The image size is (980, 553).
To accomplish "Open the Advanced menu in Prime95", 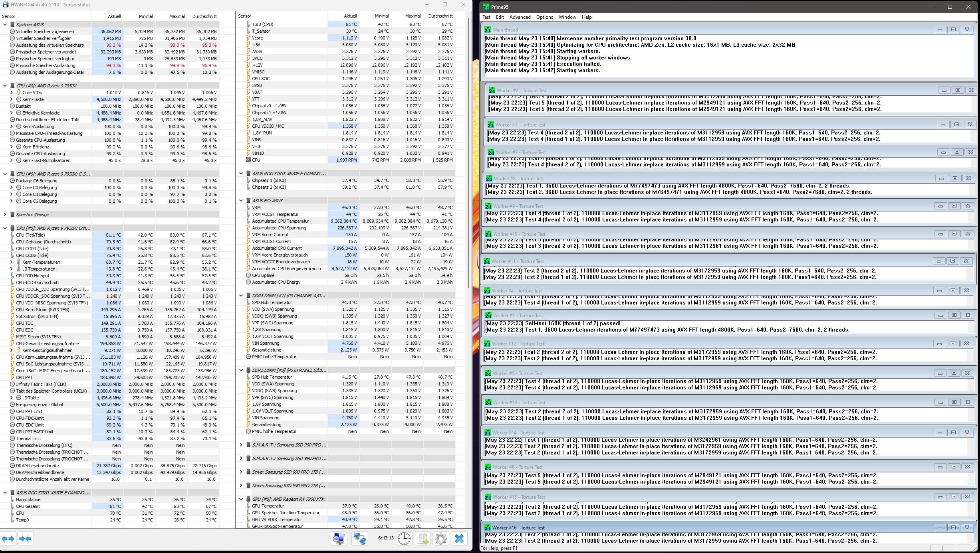I will [520, 17].
